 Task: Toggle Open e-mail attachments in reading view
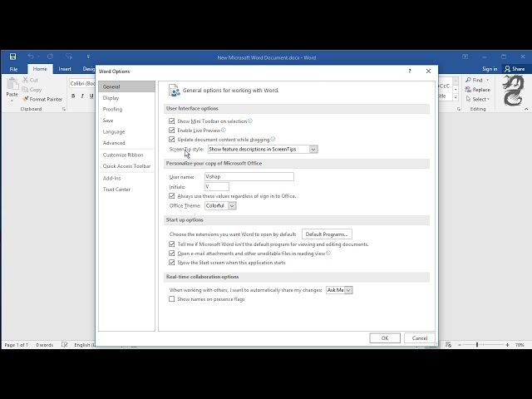[172, 253]
